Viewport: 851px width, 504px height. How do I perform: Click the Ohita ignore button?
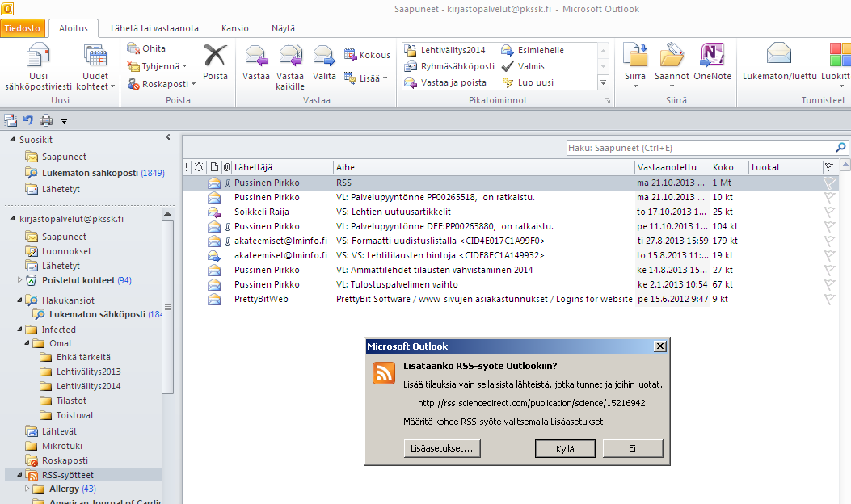(x=146, y=48)
